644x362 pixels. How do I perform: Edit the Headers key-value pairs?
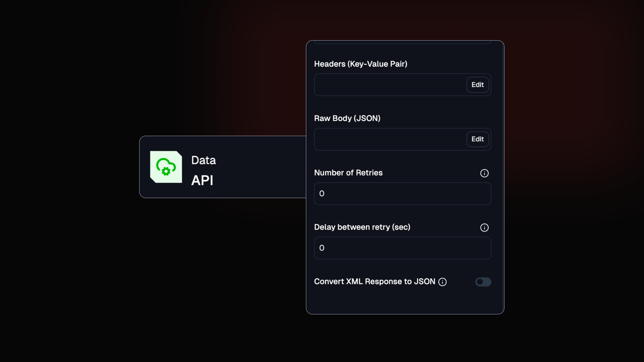[x=478, y=85]
